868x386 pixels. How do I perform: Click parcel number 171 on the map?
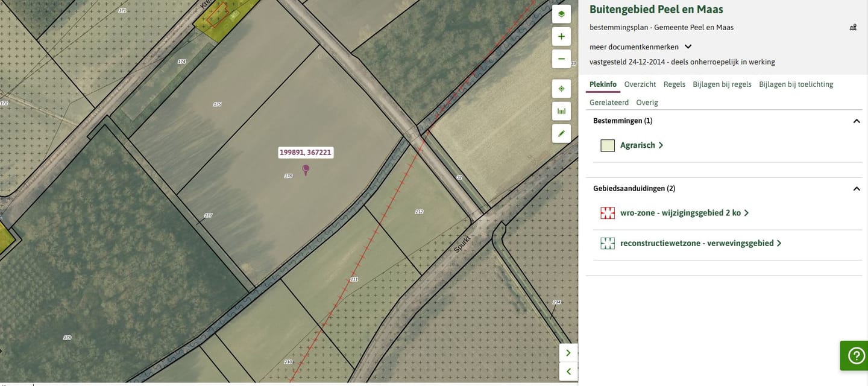tap(122, 11)
